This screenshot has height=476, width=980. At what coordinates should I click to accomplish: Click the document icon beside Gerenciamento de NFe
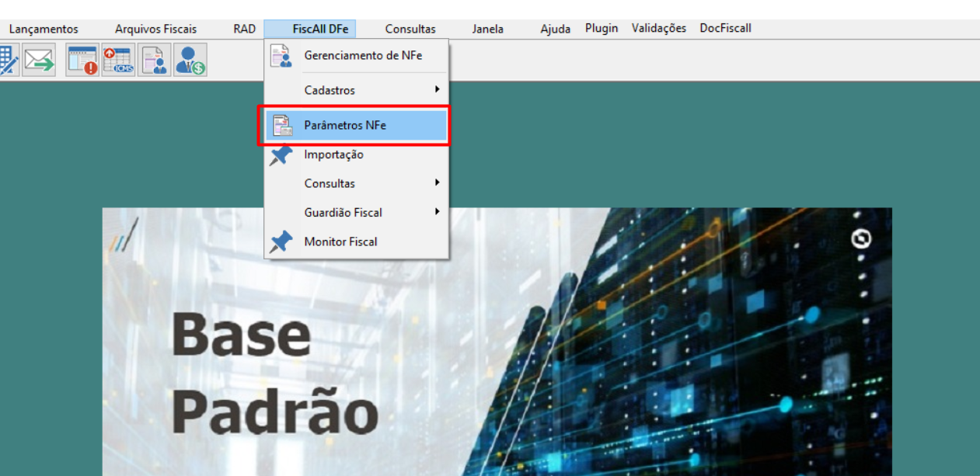pyautogui.click(x=280, y=56)
